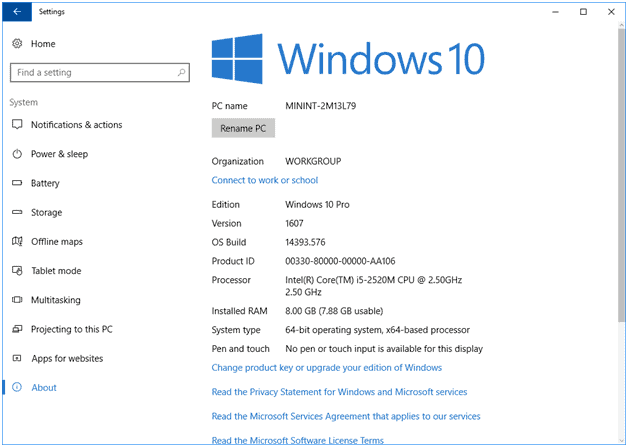Click the Battery icon

[x=17, y=183]
